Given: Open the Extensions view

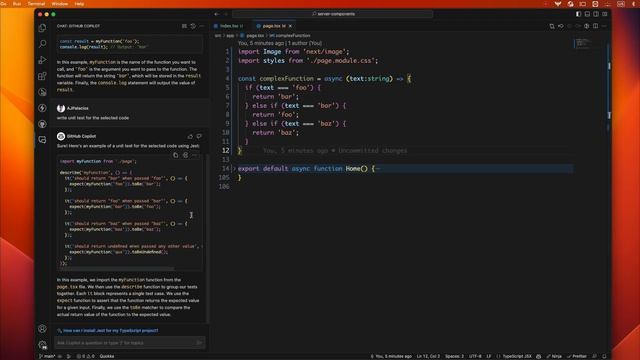Looking at the screenshot, I should [x=42, y=76].
